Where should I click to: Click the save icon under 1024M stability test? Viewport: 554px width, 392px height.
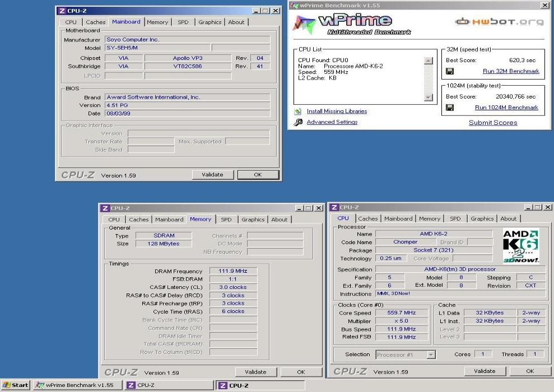(x=450, y=108)
